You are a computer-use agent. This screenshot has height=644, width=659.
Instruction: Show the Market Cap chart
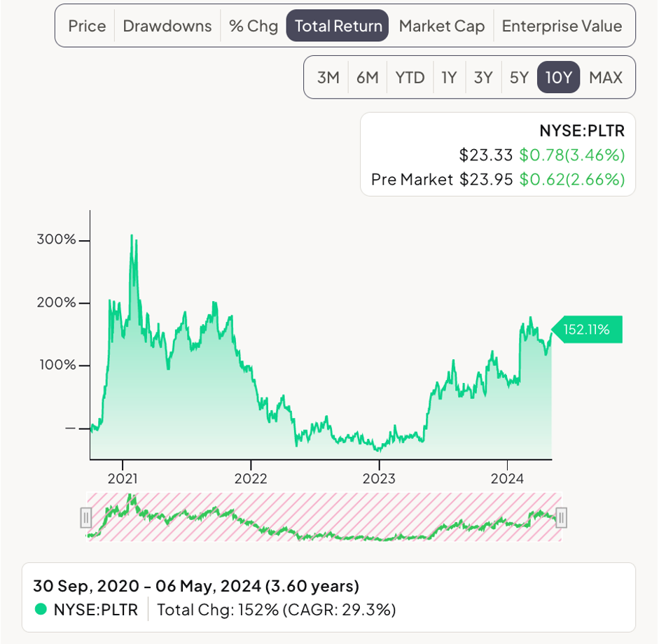pos(441,26)
